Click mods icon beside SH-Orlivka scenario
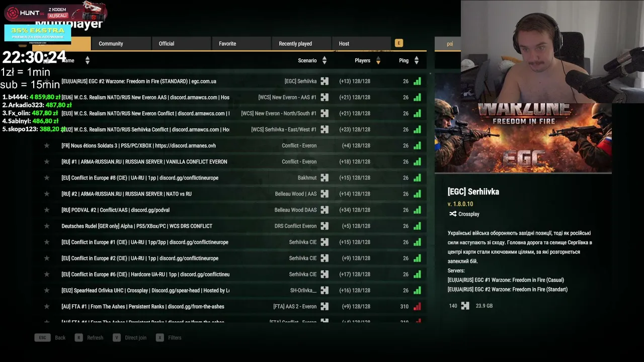This screenshot has height=362, width=644. [x=325, y=291]
